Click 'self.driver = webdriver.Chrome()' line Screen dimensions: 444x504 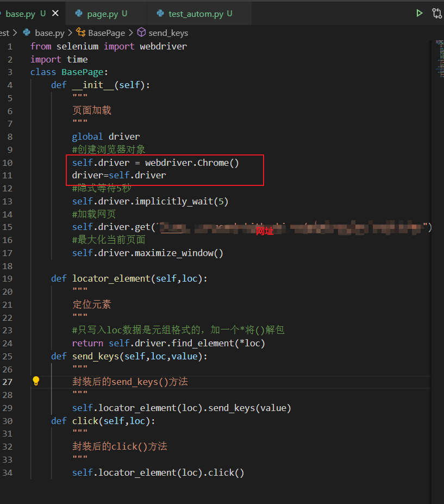click(155, 163)
